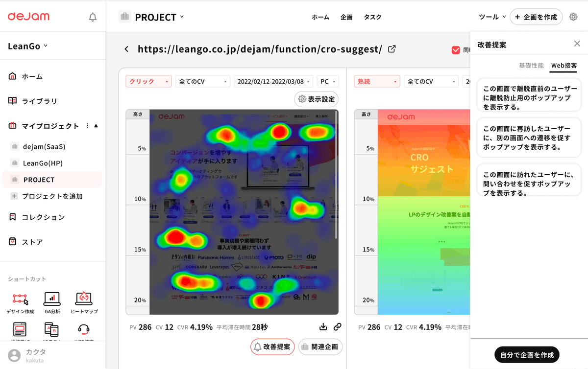Screen dimensions: 588x369
Task: Click the 関連企画 button
Action: [320, 346]
